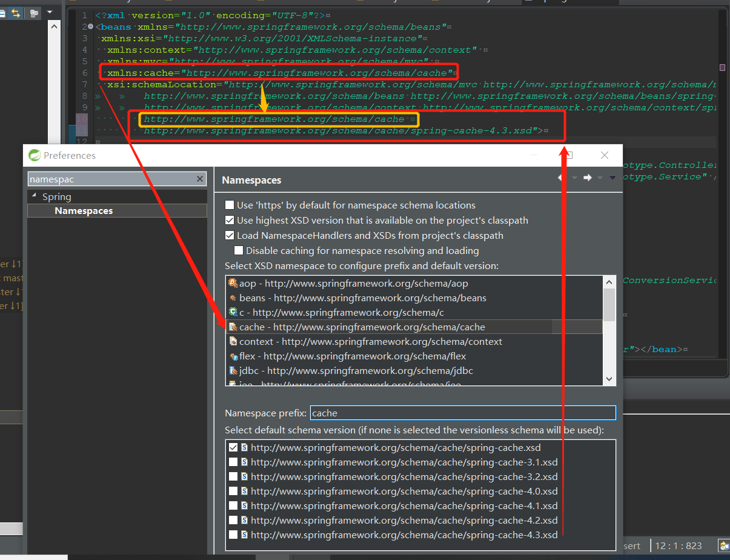730x560 pixels.
Task: Select Namespaces in the preferences tree
Action: click(x=84, y=211)
